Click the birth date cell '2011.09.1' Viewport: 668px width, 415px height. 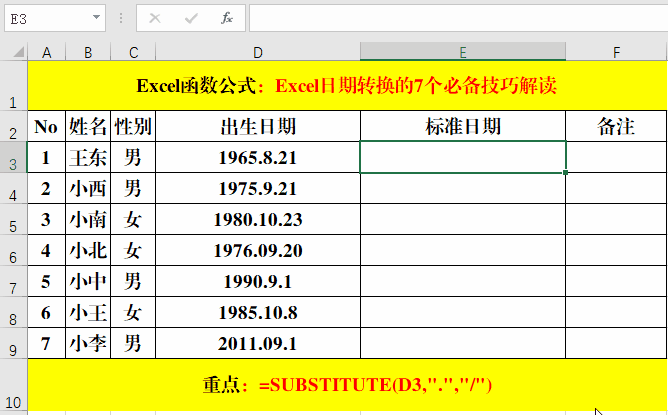pyautogui.click(x=258, y=344)
